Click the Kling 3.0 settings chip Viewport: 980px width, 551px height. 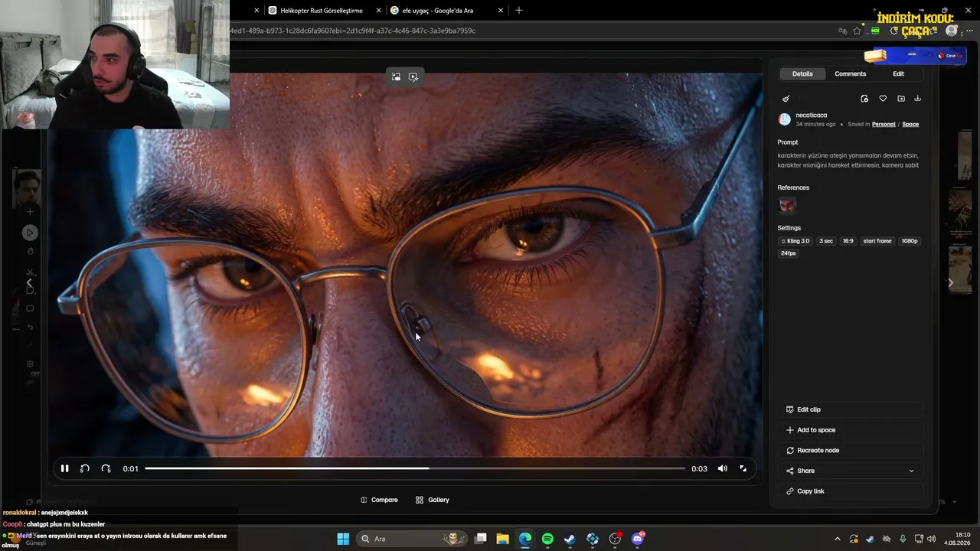click(795, 241)
